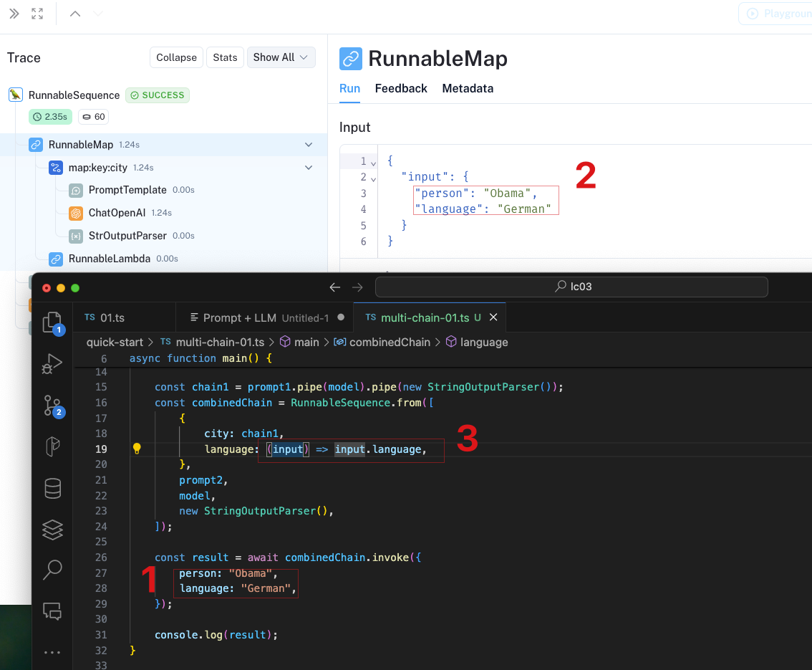This screenshot has width=812, height=670.
Task: Click the SUCCESS status badge
Action: 158,95
